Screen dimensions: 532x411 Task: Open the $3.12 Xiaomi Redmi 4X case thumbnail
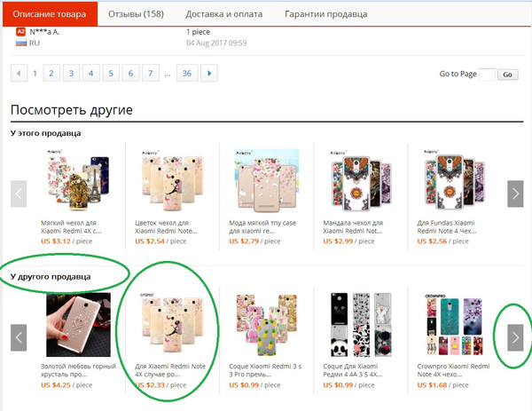tap(78, 180)
